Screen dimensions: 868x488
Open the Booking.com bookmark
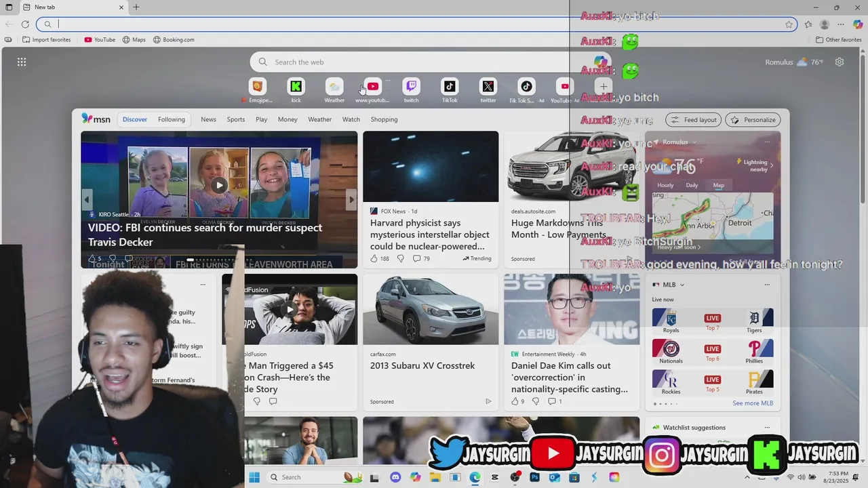coord(174,40)
